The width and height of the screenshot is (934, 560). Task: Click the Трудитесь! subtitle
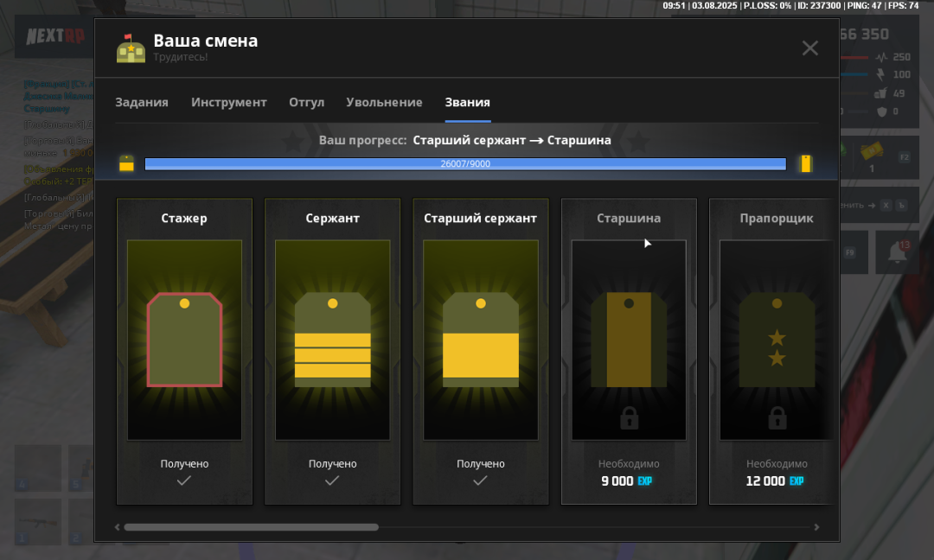(x=181, y=57)
